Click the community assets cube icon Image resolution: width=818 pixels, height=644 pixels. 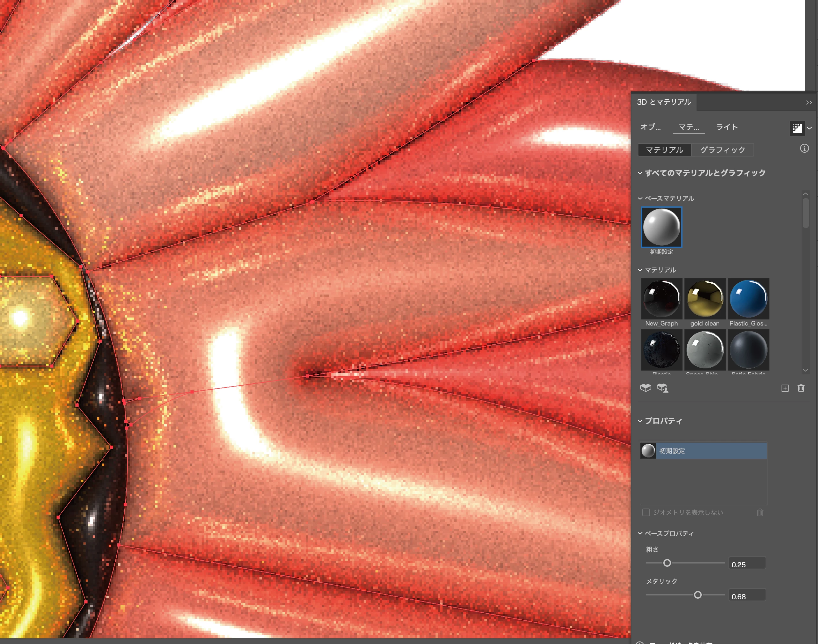[662, 387]
